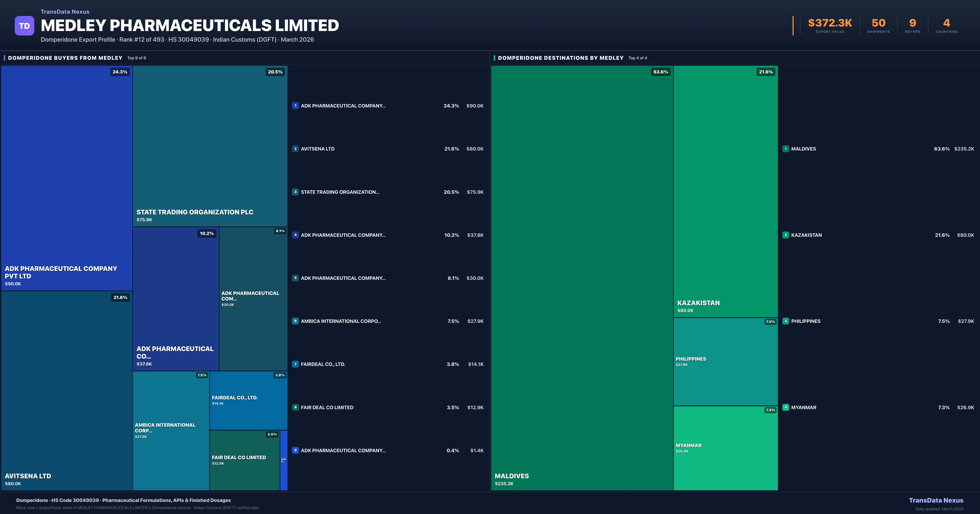
Task: Click rank badge 3 beside PHILIPPINES
Action: [786, 321]
